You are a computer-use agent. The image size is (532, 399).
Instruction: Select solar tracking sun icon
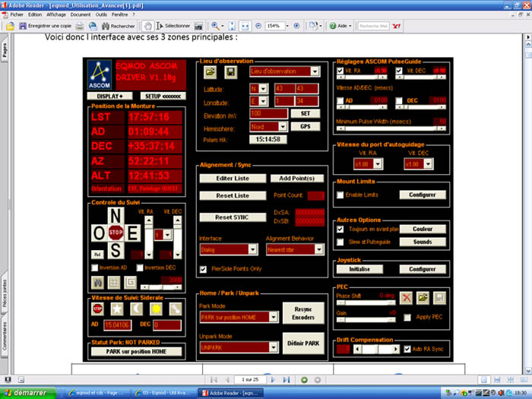click(x=156, y=309)
